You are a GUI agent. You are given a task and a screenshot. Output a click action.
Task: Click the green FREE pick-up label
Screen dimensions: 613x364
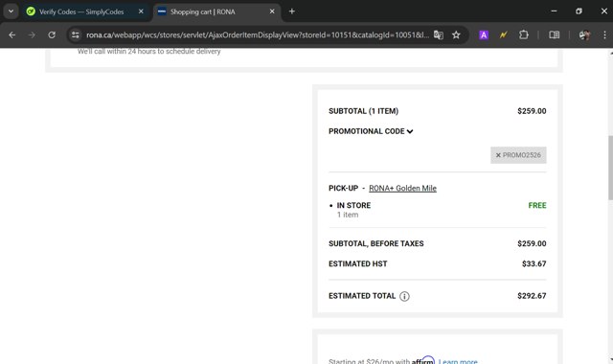(537, 205)
